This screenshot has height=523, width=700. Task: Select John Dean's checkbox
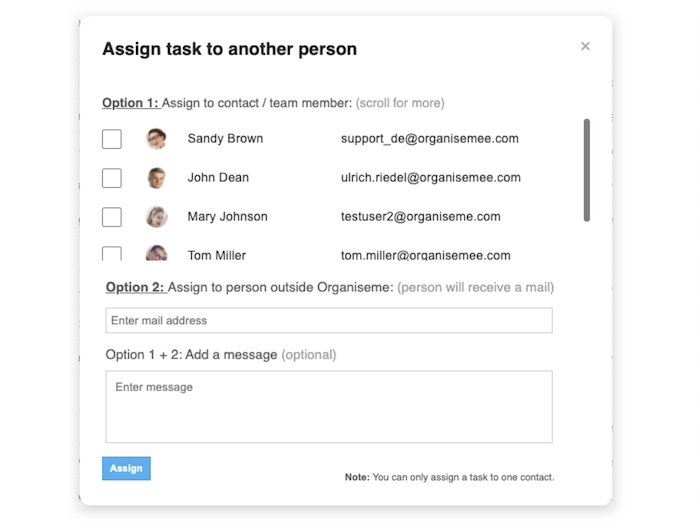point(112,178)
